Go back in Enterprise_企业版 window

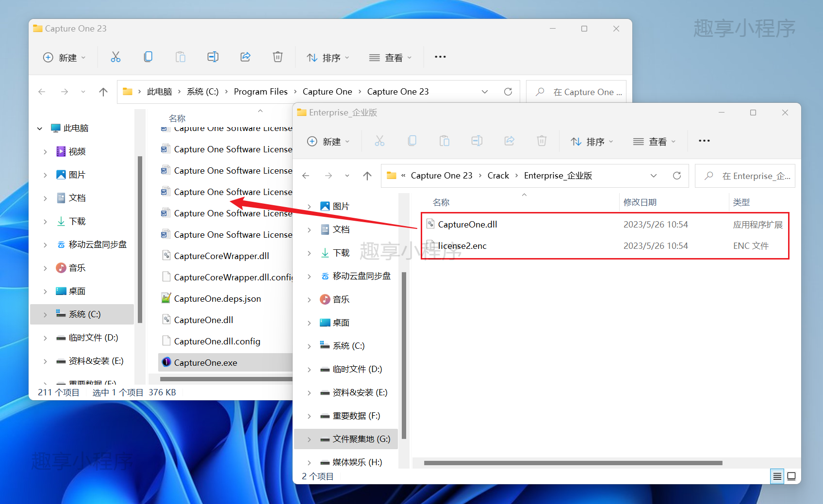306,176
